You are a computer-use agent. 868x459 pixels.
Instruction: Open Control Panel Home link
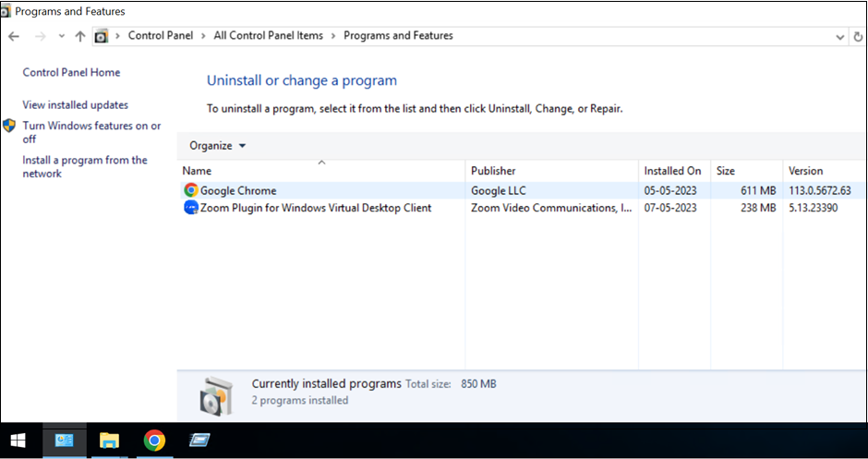(x=71, y=73)
